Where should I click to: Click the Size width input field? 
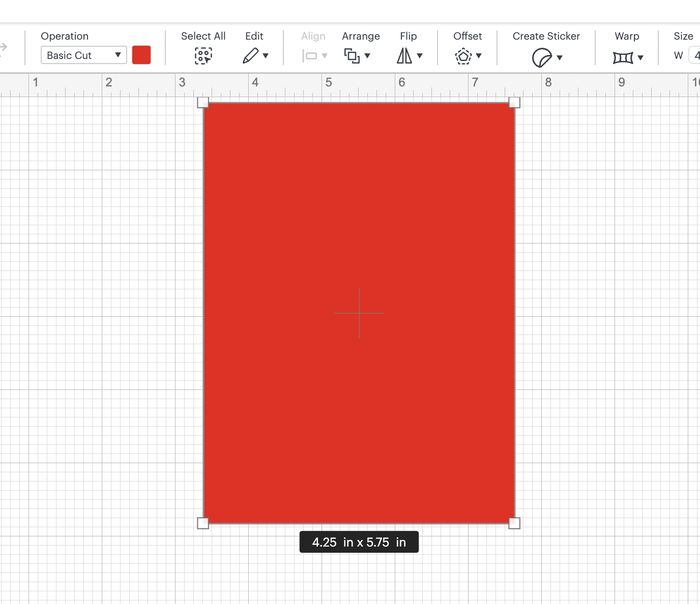[x=694, y=55]
